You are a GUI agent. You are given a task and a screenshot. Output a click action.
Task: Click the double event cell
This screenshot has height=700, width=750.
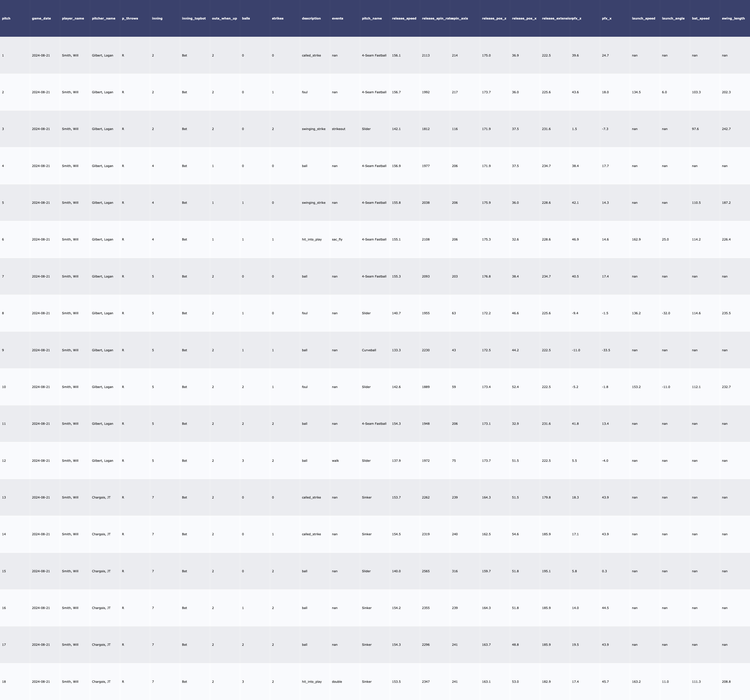pyautogui.click(x=337, y=681)
